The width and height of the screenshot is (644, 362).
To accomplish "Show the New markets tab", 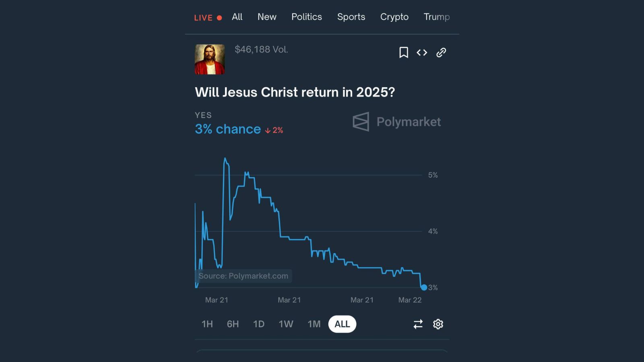I will (x=267, y=17).
